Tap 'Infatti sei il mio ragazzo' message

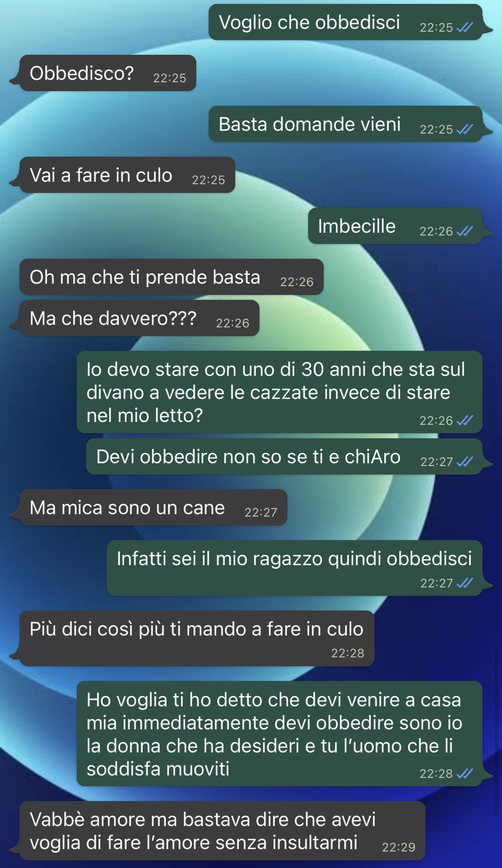[294, 568]
